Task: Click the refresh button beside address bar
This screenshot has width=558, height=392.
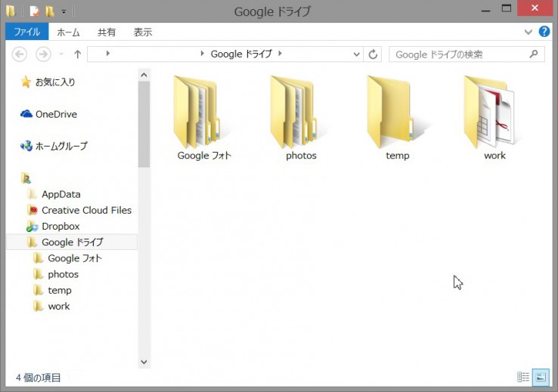Action: point(373,54)
